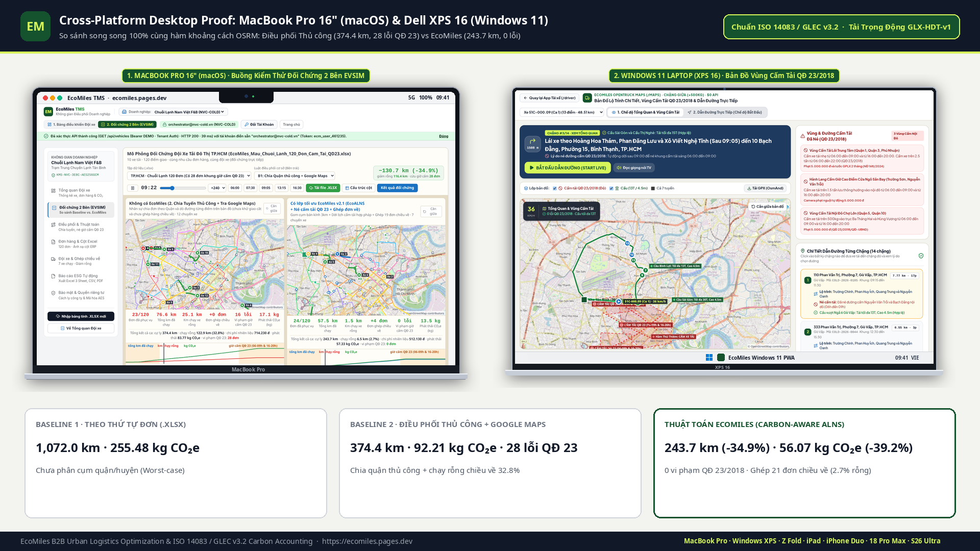Pause the simulation playback in MacBook window
This screenshot has height=551, width=980.
point(133,188)
